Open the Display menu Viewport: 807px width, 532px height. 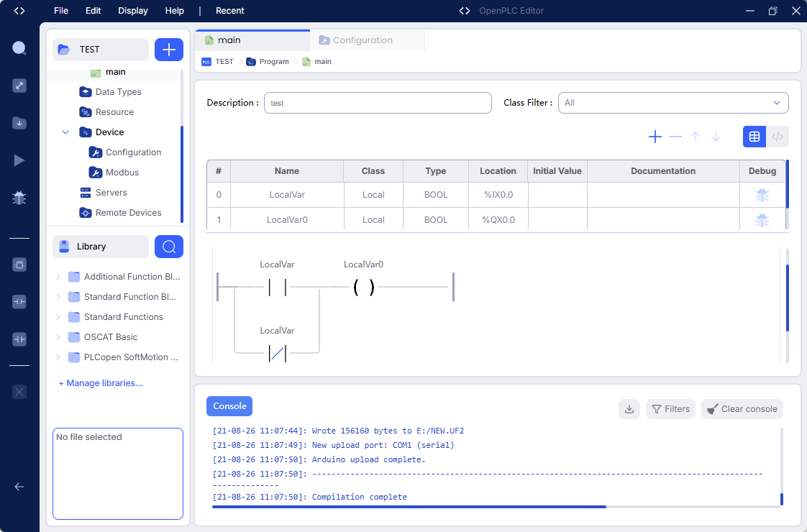point(133,11)
